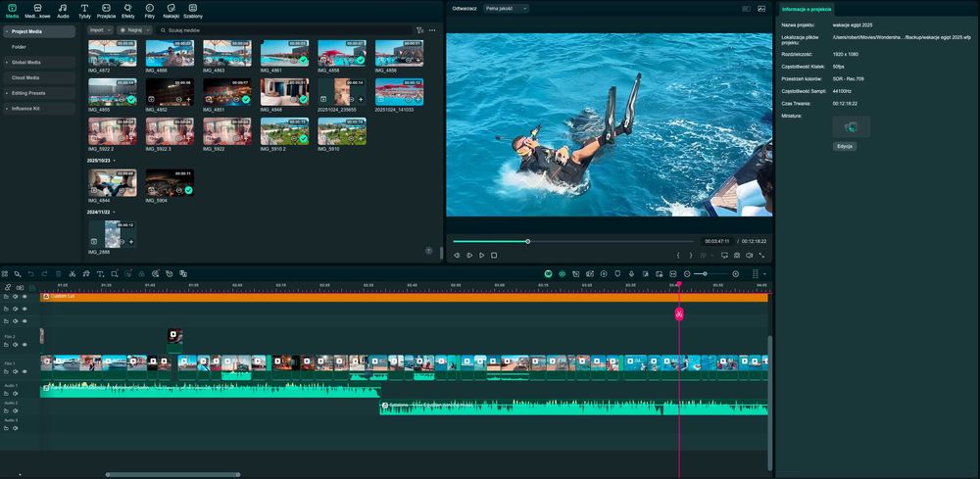The image size is (980, 479).
Task: Click the preview playback progress bar
Action: click(x=573, y=241)
